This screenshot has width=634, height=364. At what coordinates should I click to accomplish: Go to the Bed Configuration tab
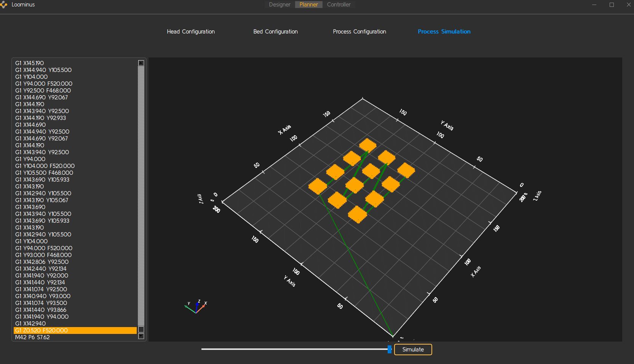click(x=276, y=32)
